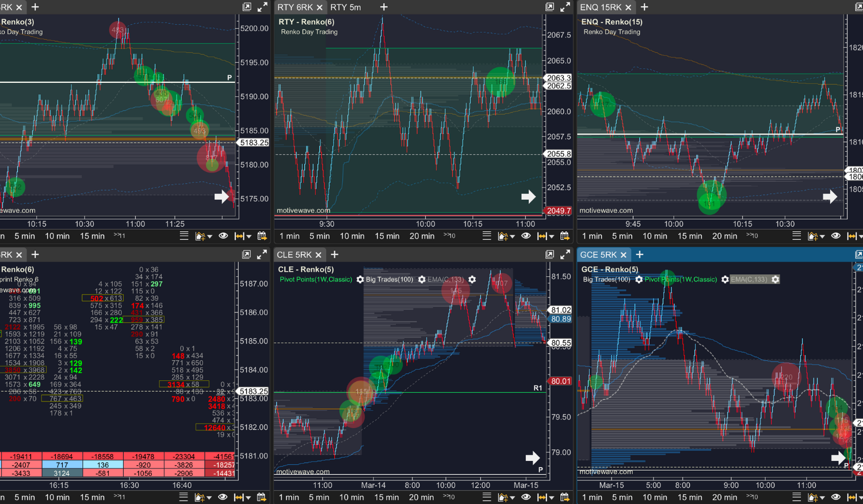863x504 pixels.
Task: Expand studies dropdown arrow in CLE panel
Action: [x=512, y=498]
